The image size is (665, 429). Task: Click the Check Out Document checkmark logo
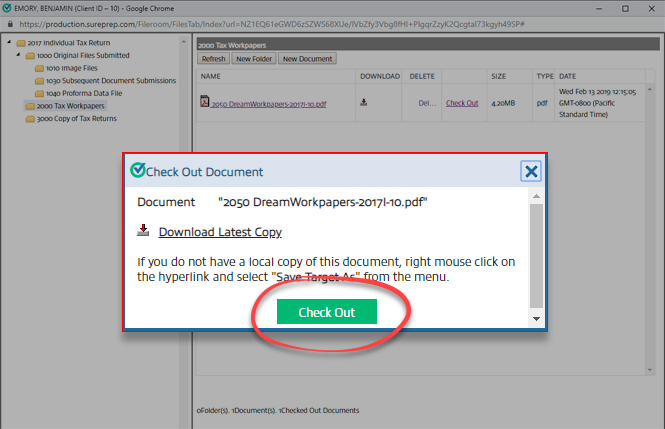click(138, 170)
